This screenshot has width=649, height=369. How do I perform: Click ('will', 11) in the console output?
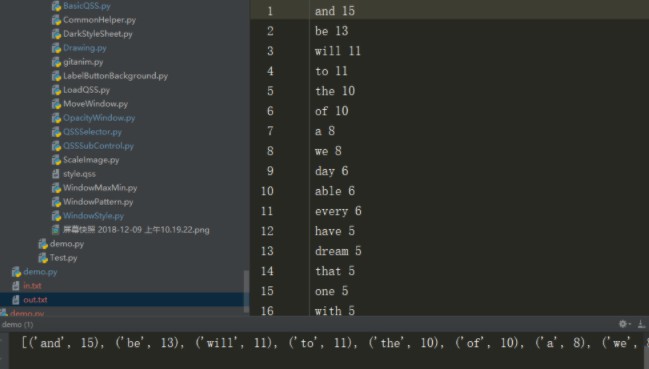(233, 343)
